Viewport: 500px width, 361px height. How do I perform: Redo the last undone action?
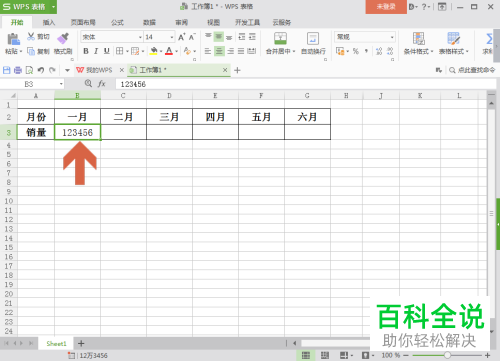click(x=52, y=70)
